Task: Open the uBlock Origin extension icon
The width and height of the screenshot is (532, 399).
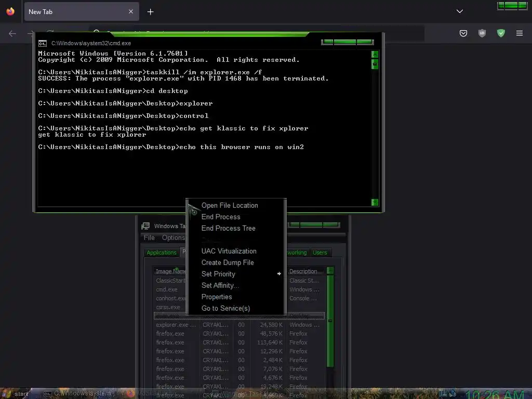Action: 482,33
